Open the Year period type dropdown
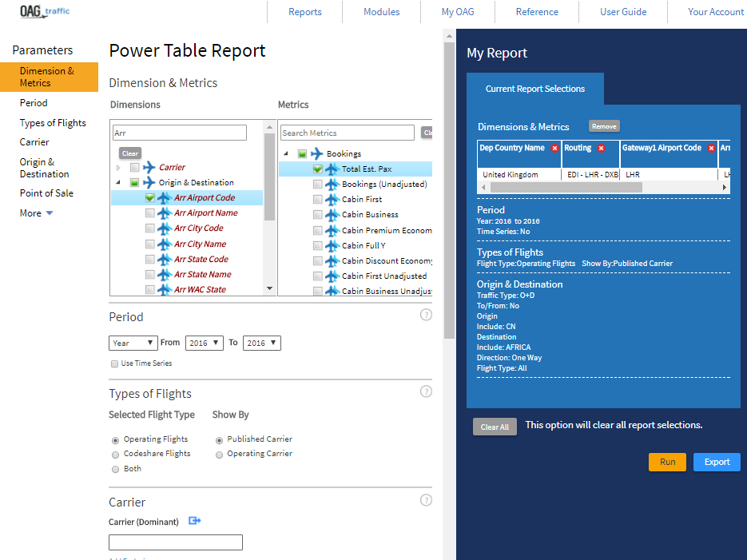This screenshot has height=560, width=747. 133,343
